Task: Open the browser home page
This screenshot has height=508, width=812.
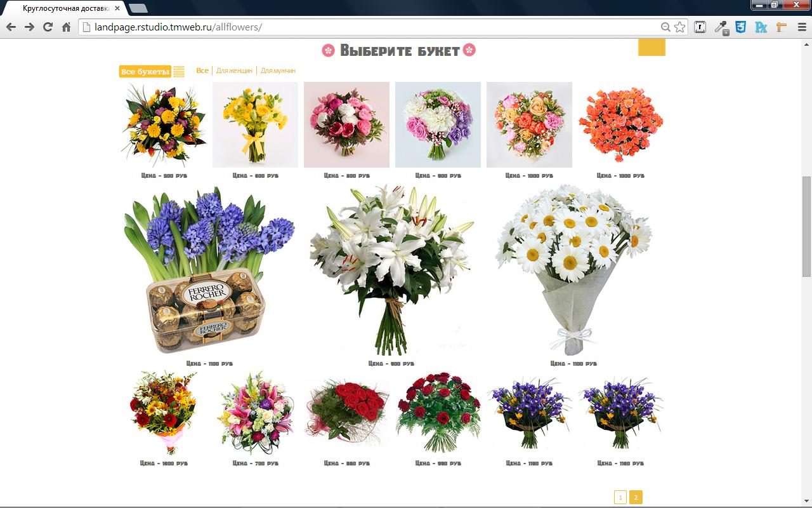Action: click(x=66, y=27)
